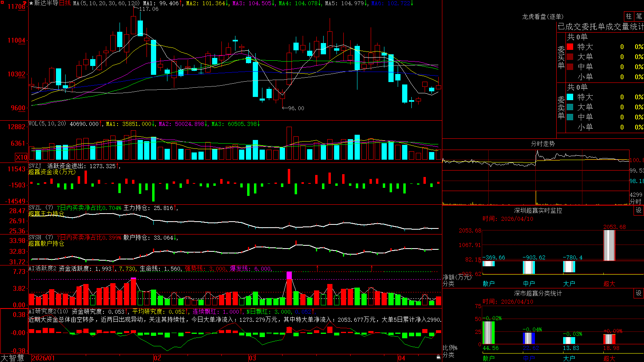This screenshot has width=644, height=362.
Task: Switch to 笔 tick view
Action: pyautogui.click(x=639, y=16)
